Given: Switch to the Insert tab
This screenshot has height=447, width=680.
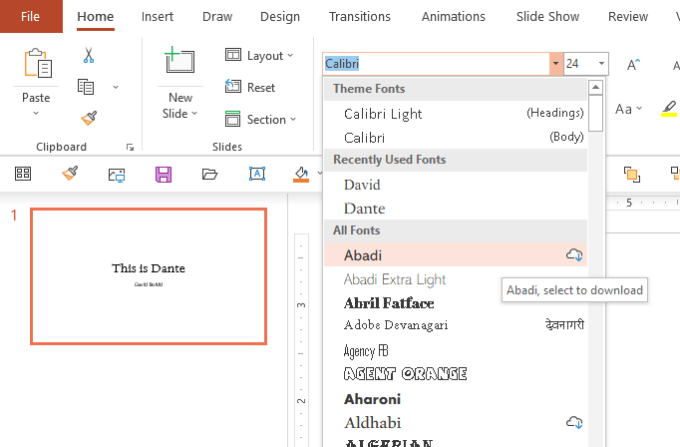Looking at the screenshot, I should point(158,16).
